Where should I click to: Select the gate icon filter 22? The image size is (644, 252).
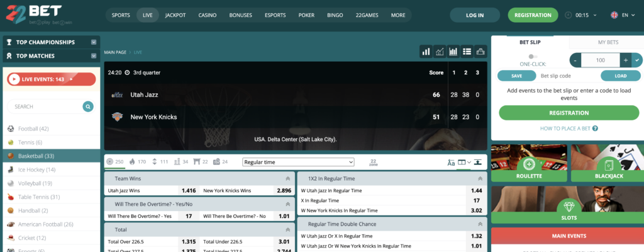click(x=201, y=162)
